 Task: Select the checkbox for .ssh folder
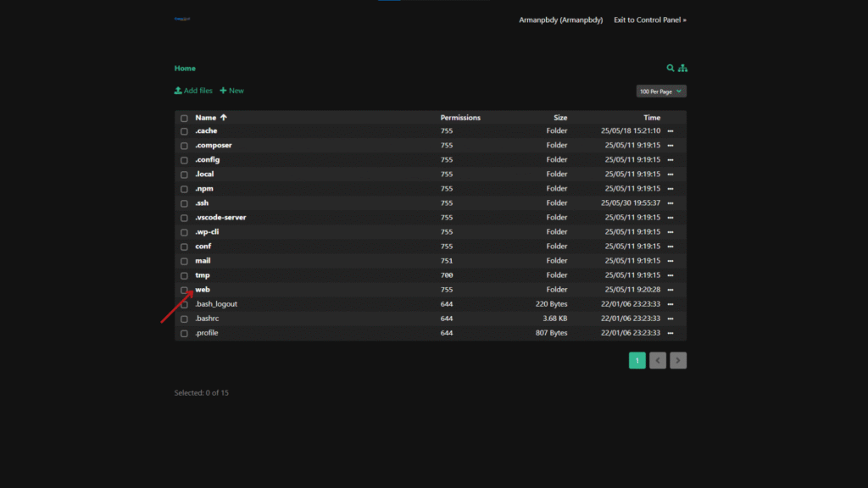184,203
